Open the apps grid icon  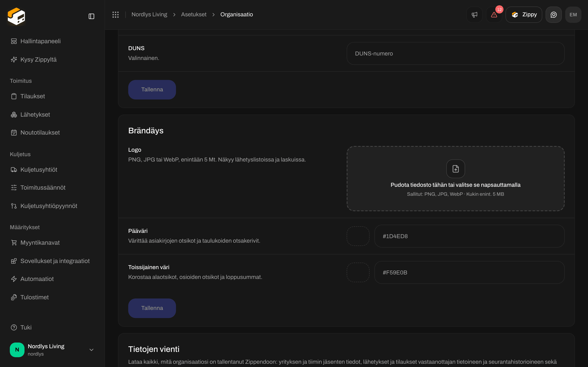pyautogui.click(x=115, y=14)
